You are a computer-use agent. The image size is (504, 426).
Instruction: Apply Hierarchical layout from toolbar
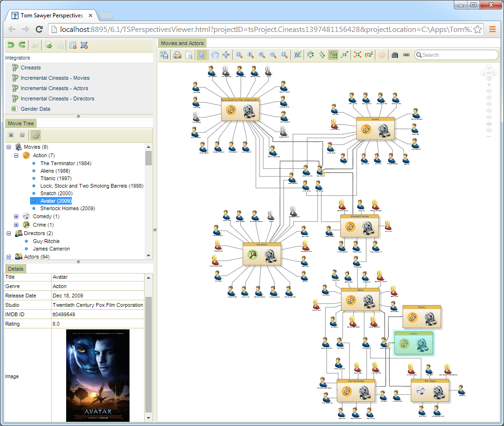point(322,55)
